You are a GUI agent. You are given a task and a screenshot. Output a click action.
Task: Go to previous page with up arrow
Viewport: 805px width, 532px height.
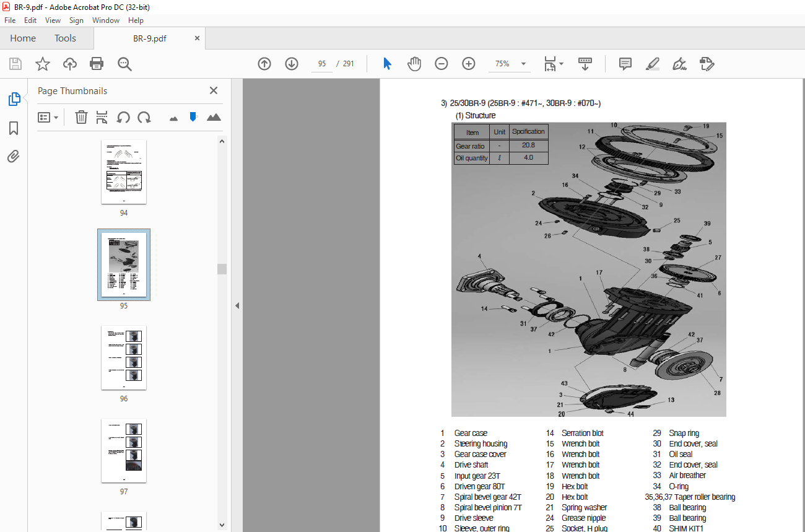[x=264, y=64]
